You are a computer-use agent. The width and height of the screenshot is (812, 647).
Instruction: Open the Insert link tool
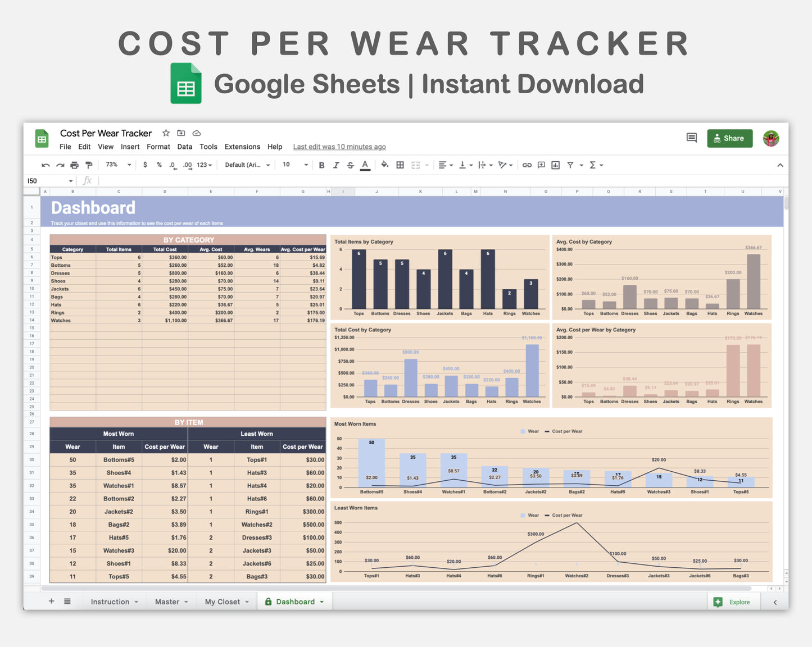(527, 165)
